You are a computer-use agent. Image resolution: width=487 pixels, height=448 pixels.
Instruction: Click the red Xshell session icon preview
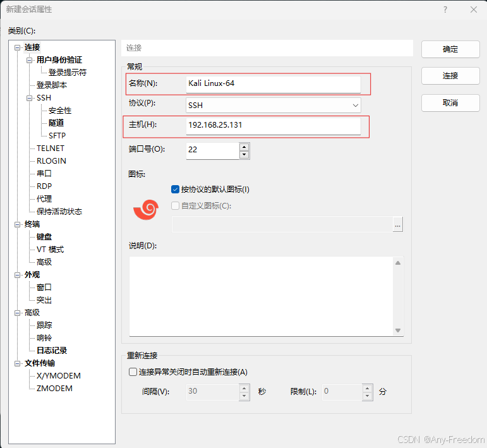point(146,210)
